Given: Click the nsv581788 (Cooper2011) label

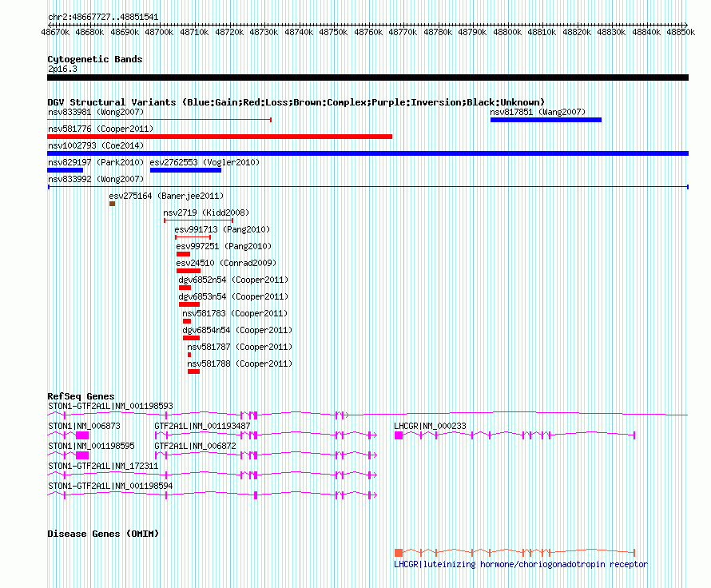Looking at the screenshot, I should click(x=240, y=364).
